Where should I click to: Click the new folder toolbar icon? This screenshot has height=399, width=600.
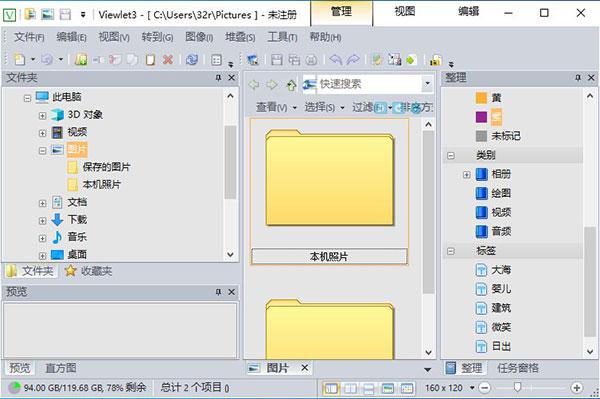[81, 60]
